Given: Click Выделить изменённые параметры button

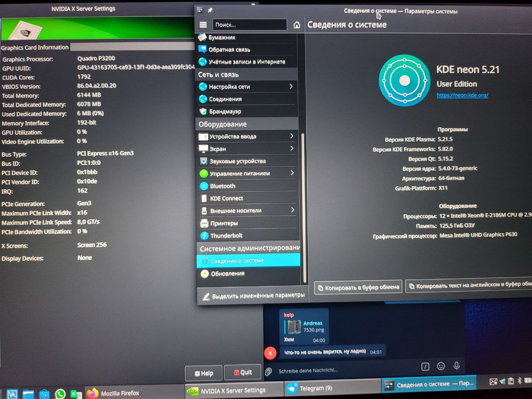Looking at the screenshot, I should (x=253, y=296).
